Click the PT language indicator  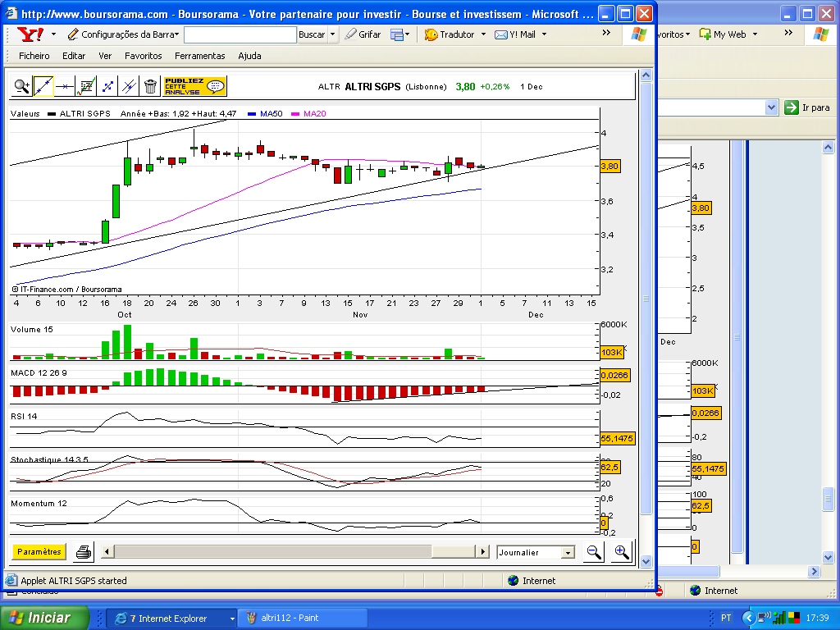pos(726,618)
